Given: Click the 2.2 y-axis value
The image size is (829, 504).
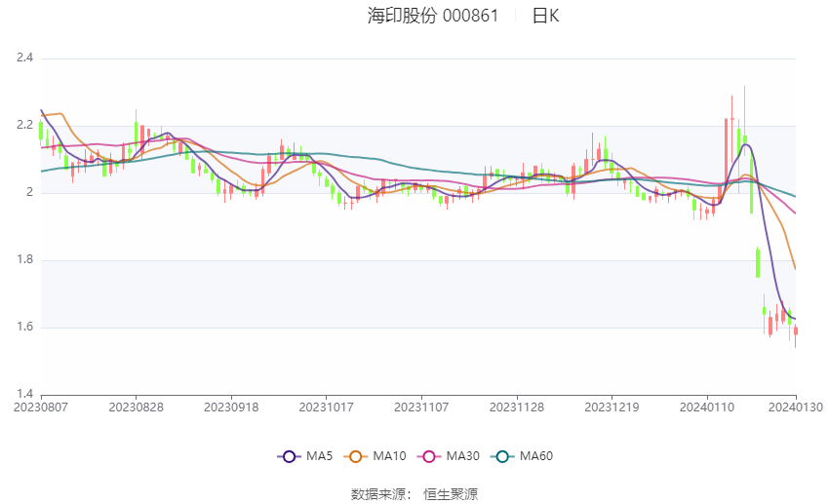Looking at the screenshot, I should pos(24,125).
